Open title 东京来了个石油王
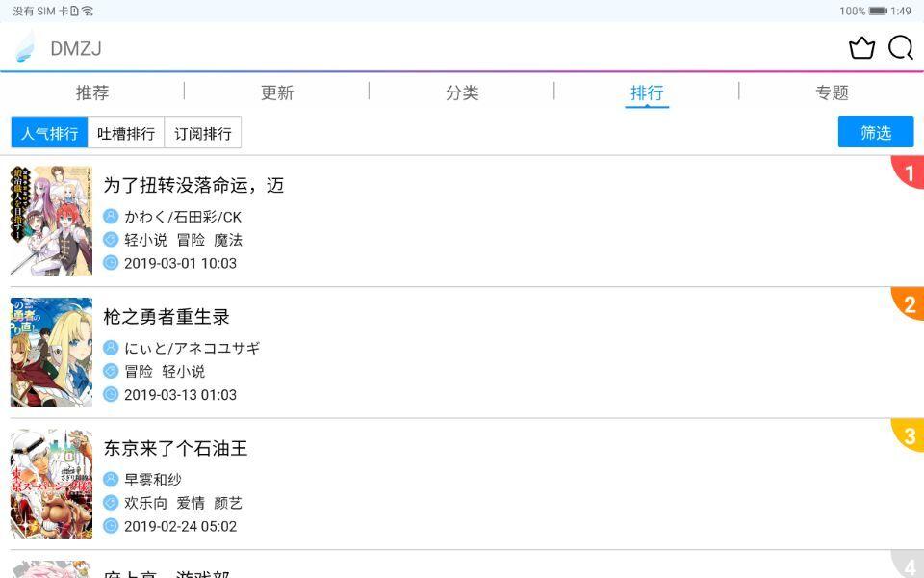924x578 pixels. 175,448
